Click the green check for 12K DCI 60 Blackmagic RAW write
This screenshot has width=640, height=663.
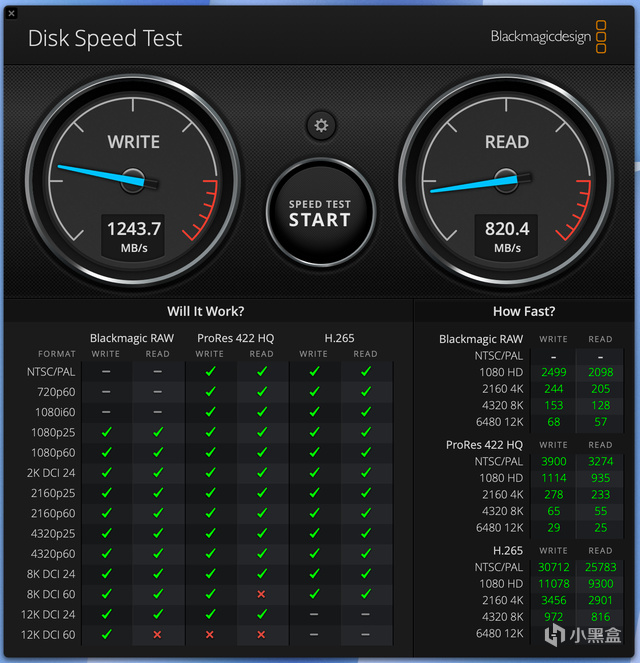107,634
